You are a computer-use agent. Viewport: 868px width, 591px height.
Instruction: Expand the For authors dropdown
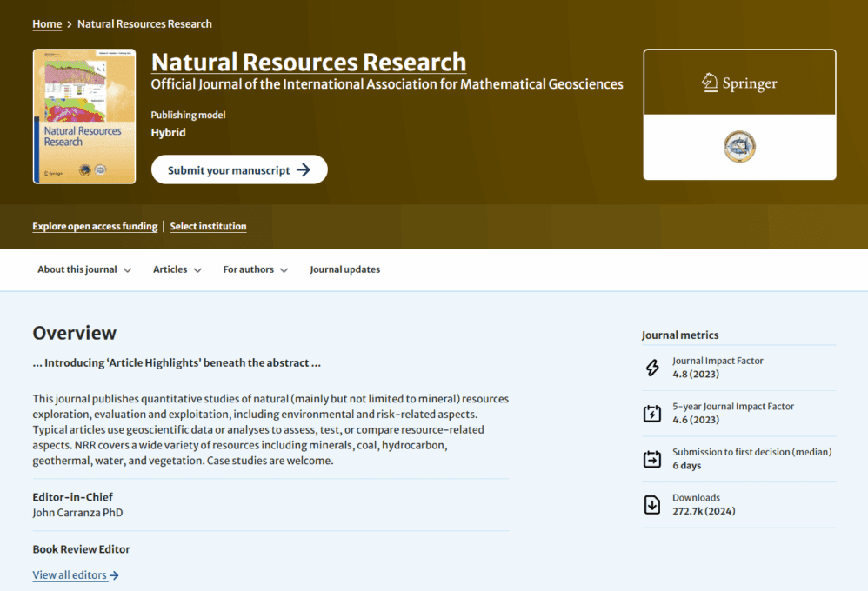tap(255, 269)
